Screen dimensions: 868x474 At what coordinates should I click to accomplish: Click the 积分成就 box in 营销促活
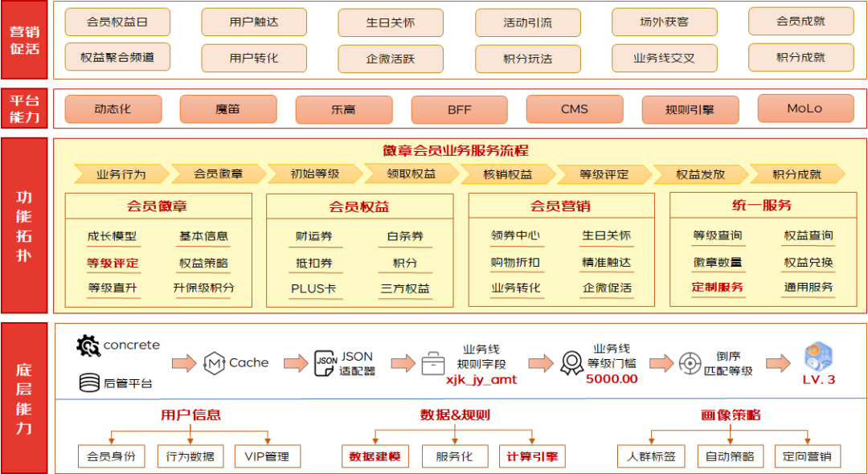click(801, 57)
